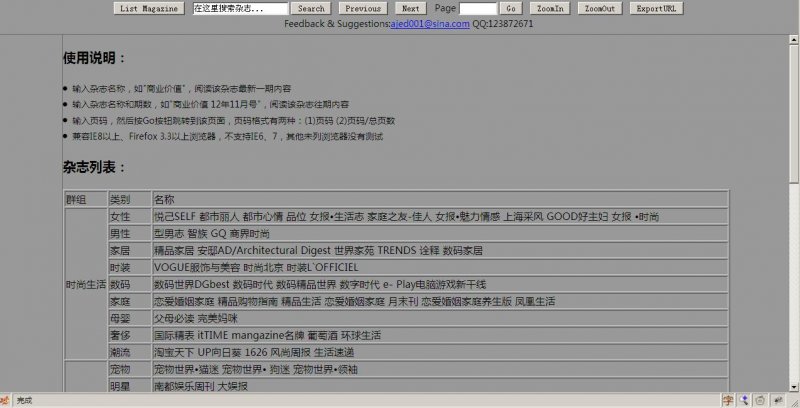This screenshot has width=800, height=408.
Task: Click 商界时尚 magazine name
Action: click(249, 234)
